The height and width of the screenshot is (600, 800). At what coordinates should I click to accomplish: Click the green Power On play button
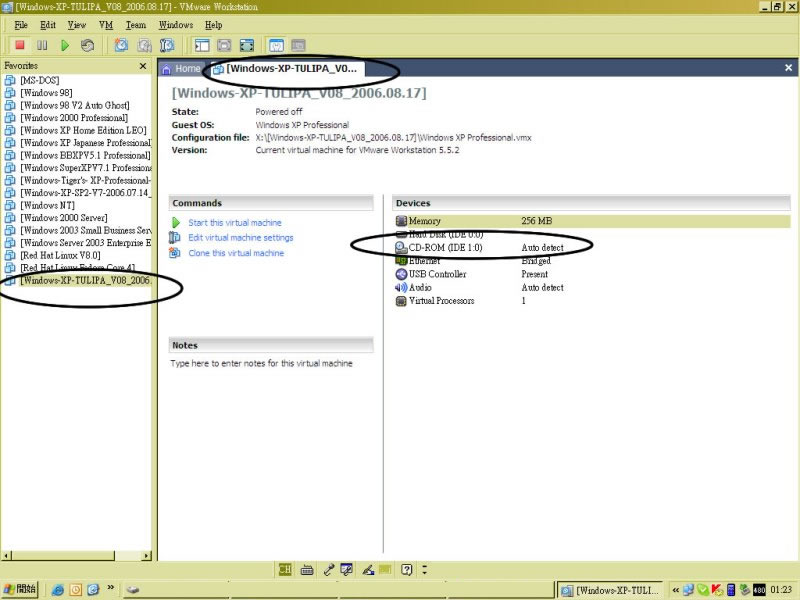point(65,45)
